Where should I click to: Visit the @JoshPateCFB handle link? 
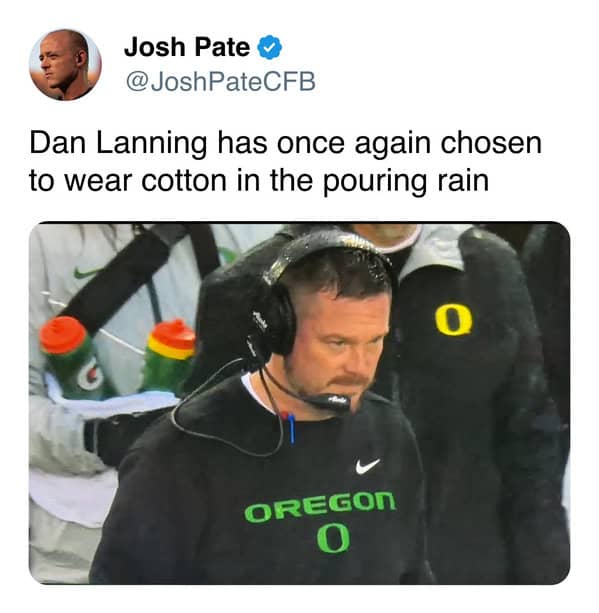click(x=220, y=82)
